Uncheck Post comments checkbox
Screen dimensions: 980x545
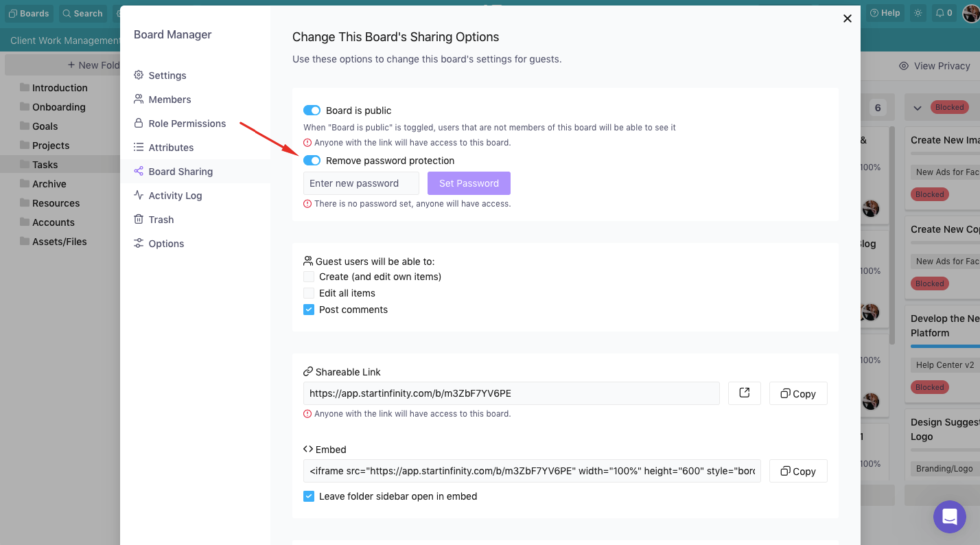[x=309, y=310]
